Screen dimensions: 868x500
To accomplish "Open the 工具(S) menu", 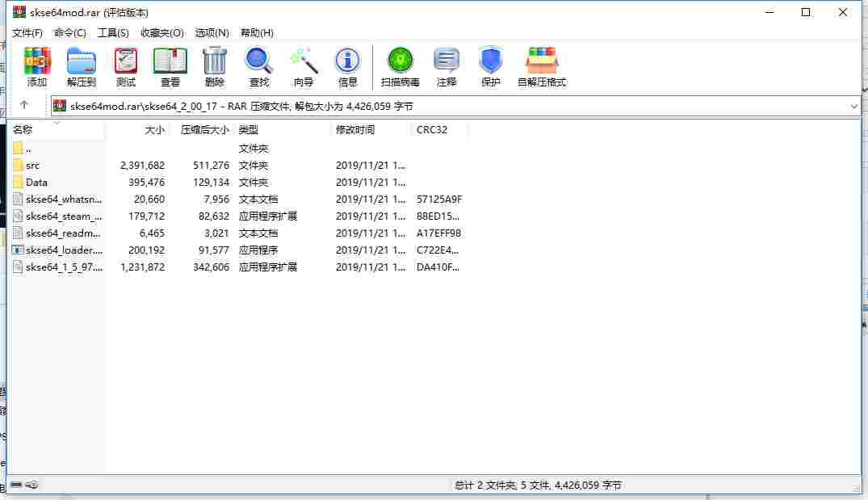I will click(113, 32).
